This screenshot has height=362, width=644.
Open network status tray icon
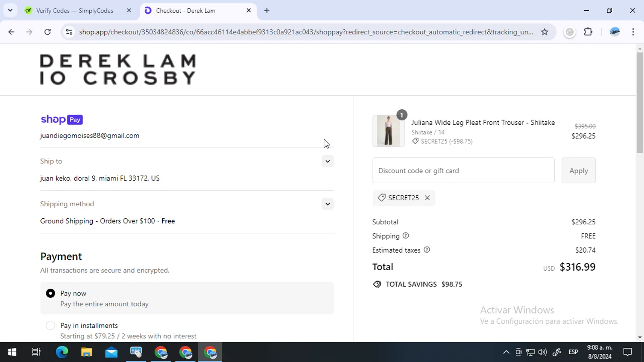point(531,352)
